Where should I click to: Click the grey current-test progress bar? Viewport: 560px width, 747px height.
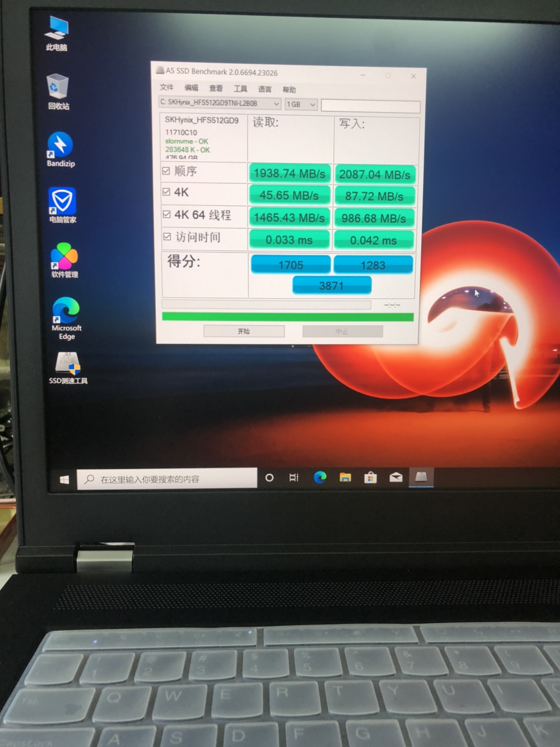coord(267,304)
